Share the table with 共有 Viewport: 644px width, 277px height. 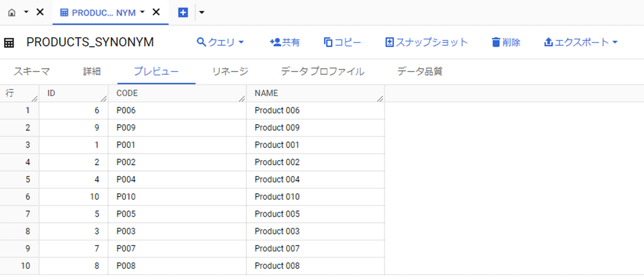click(285, 42)
